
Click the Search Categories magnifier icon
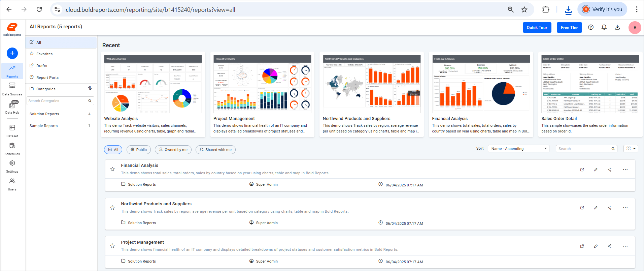pos(90,101)
